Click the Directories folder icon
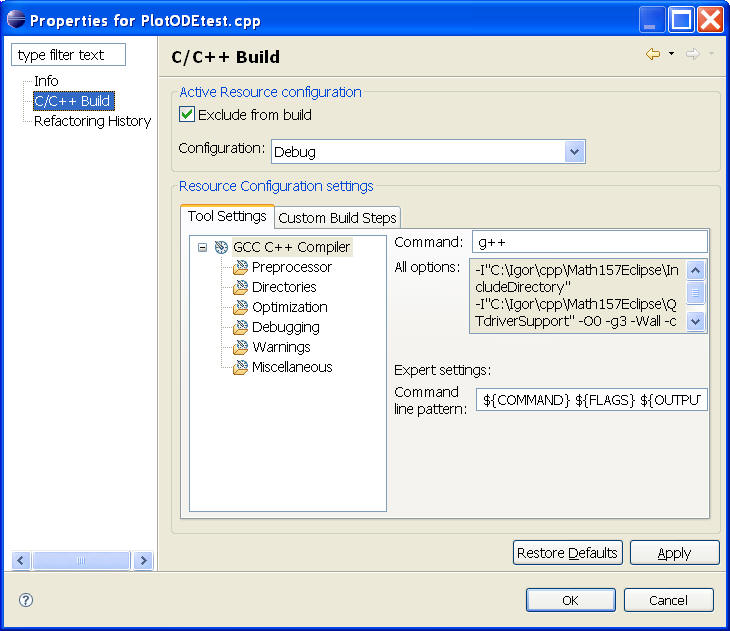730x631 pixels. point(240,288)
